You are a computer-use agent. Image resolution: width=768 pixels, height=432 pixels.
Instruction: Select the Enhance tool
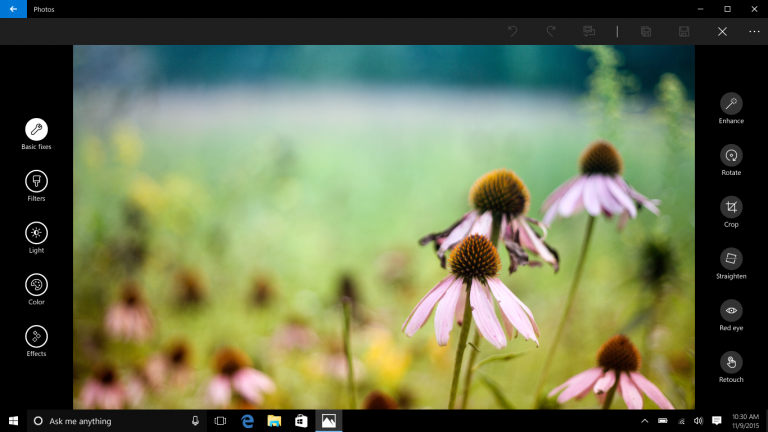click(x=731, y=104)
